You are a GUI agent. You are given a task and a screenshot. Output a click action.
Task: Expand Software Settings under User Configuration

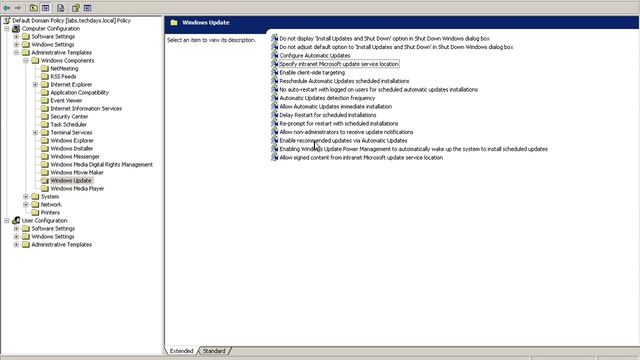pyautogui.click(x=16, y=229)
